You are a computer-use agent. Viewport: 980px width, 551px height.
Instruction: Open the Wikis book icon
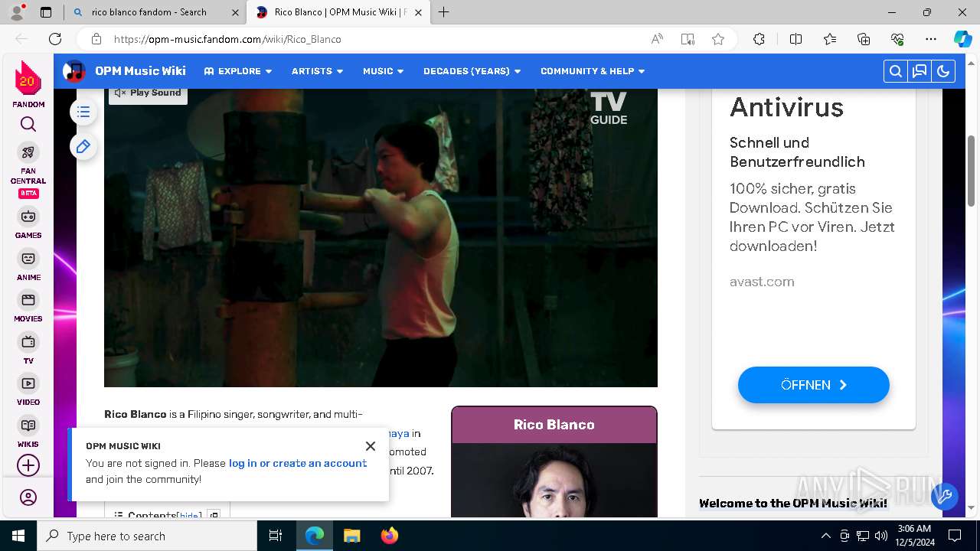28,425
